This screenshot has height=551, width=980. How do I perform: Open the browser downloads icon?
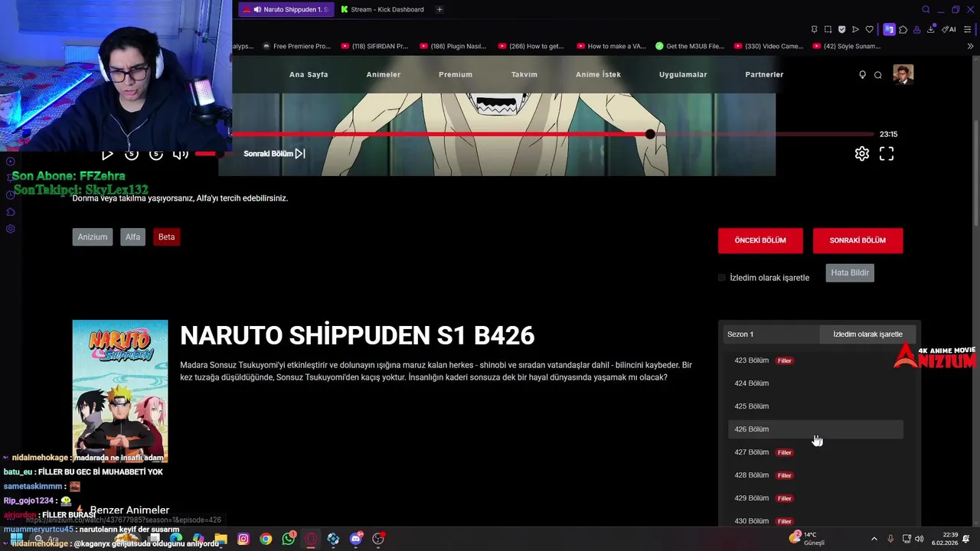tap(931, 30)
